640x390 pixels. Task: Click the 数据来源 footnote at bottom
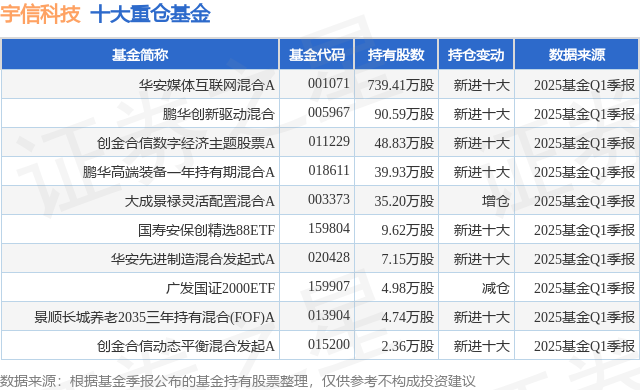point(238,381)
